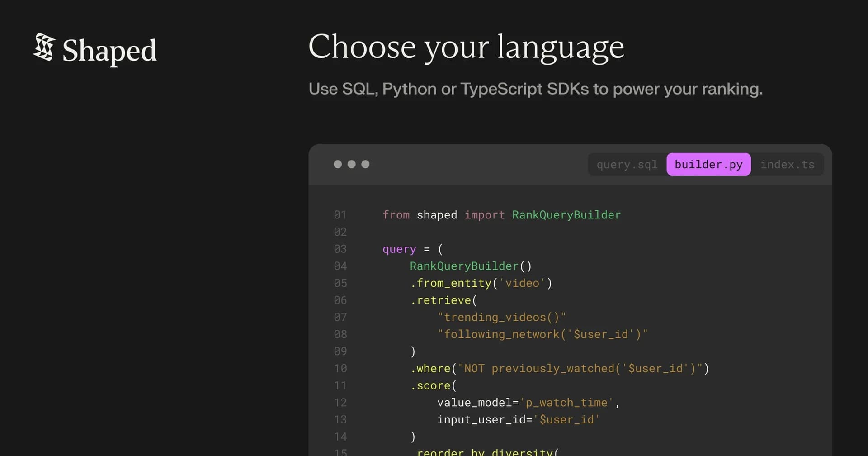Image resolution: width=868 pixels, height=456 pixels.
Task: Click the Shaped geometric logo icon
Action: tap(44, 49)
